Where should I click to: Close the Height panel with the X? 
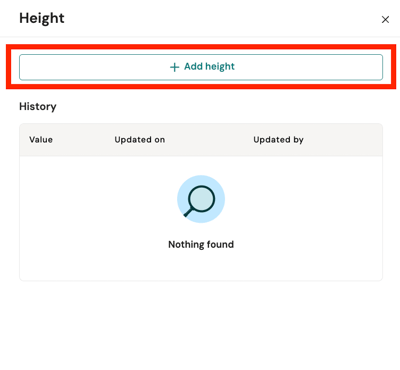385,20
